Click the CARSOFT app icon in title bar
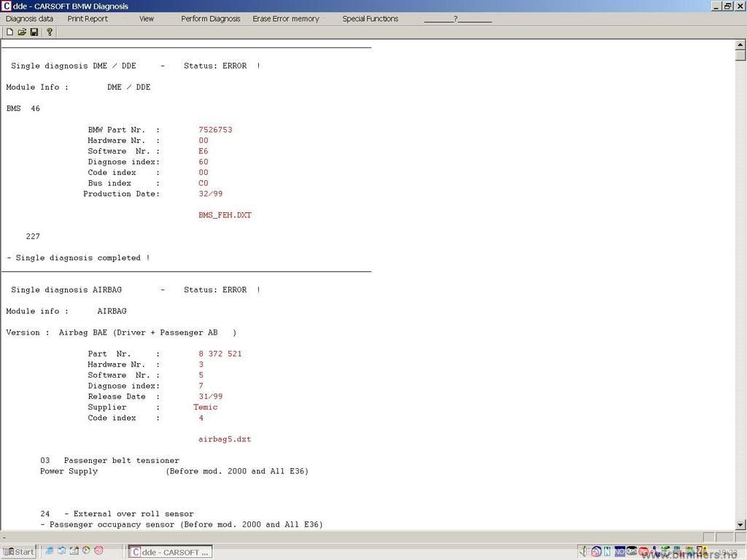 [7, 6]
